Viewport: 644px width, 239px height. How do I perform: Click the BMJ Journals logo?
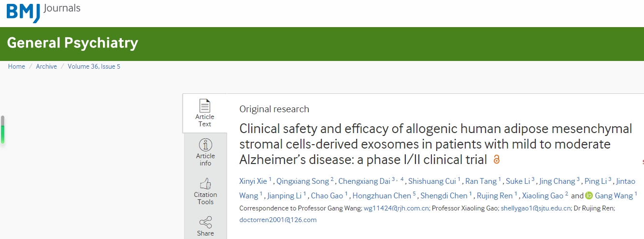point(43,12)
